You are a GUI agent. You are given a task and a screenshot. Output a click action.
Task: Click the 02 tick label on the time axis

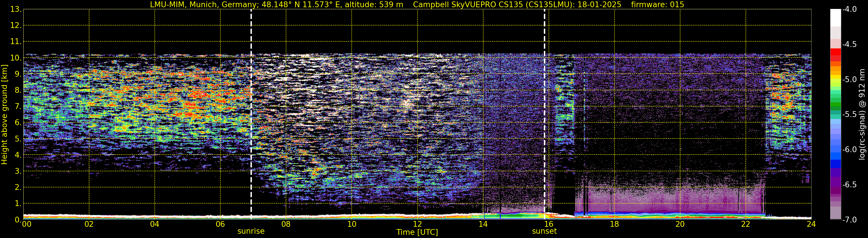click(x=89, y=224)
